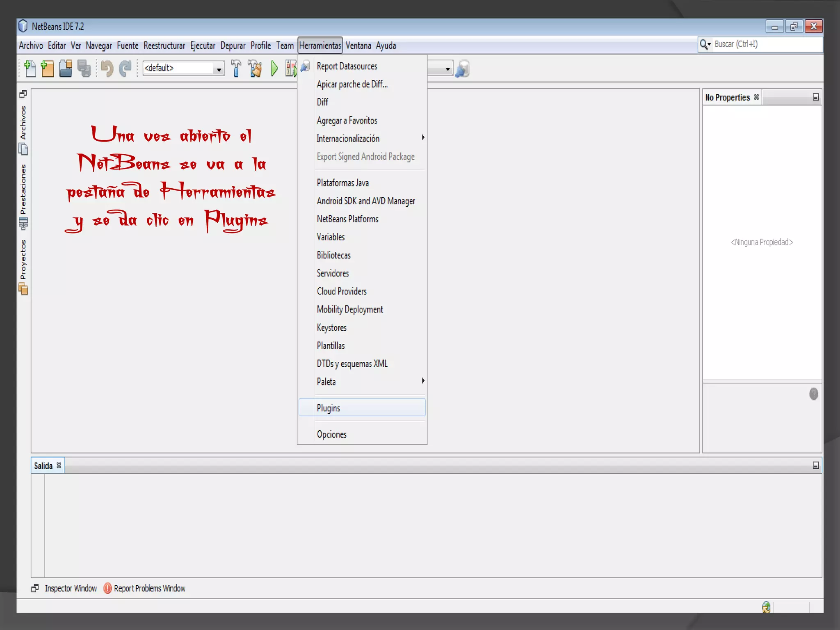Open the Reestructurar menu

pyautogui.click(x=164, y=46)
